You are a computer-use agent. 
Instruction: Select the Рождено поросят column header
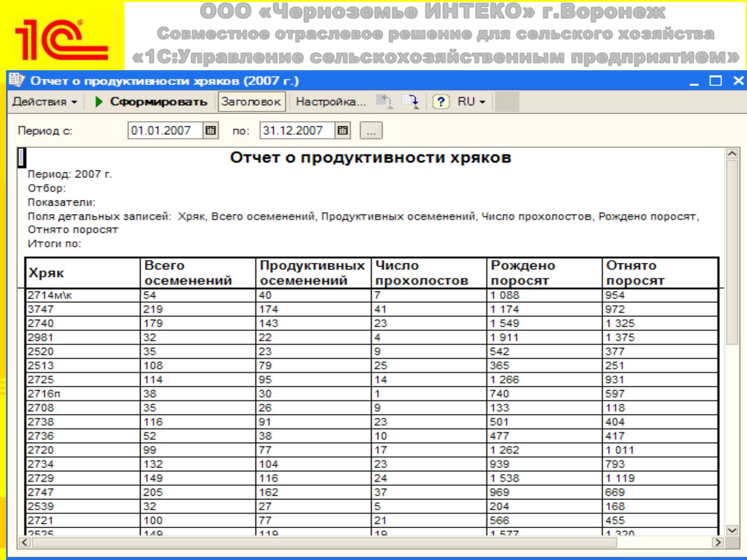click(545, 273)
